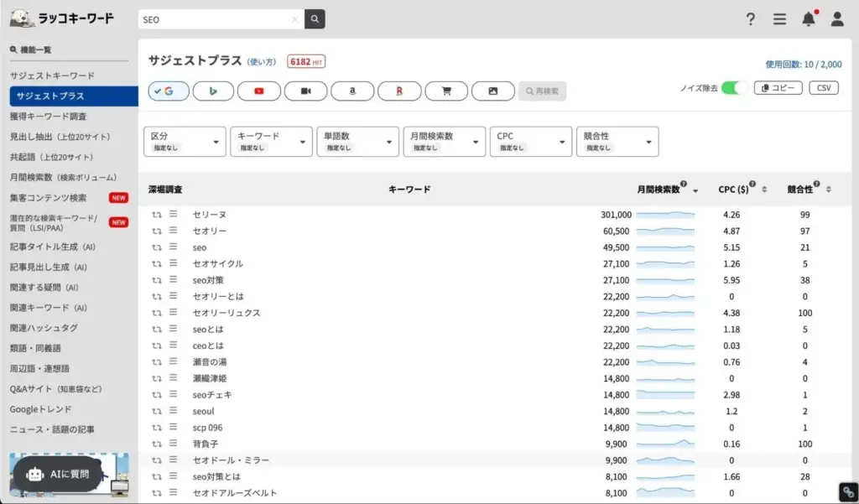Open the 競合性 filter dropdown
This screenshot has width=859, height=504.
coord(617,142)
